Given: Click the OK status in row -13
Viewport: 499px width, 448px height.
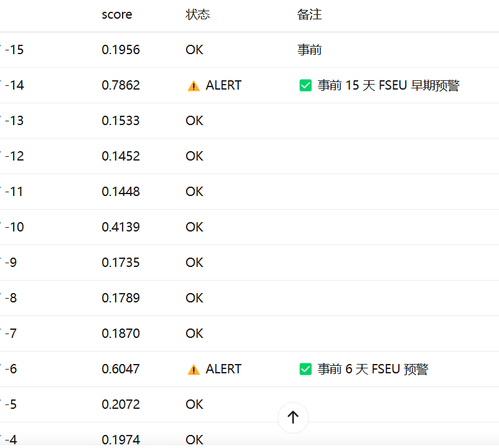Looking at the screenshot, I should [195, 121].
